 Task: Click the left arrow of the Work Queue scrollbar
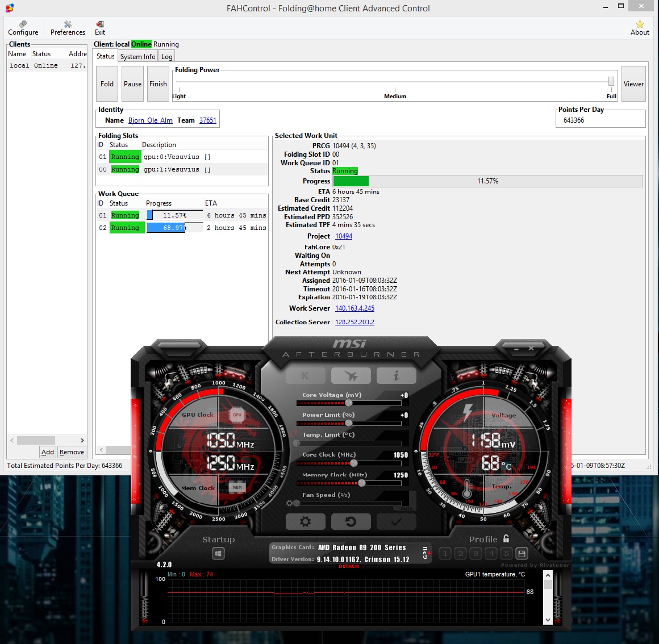(101, 450)
